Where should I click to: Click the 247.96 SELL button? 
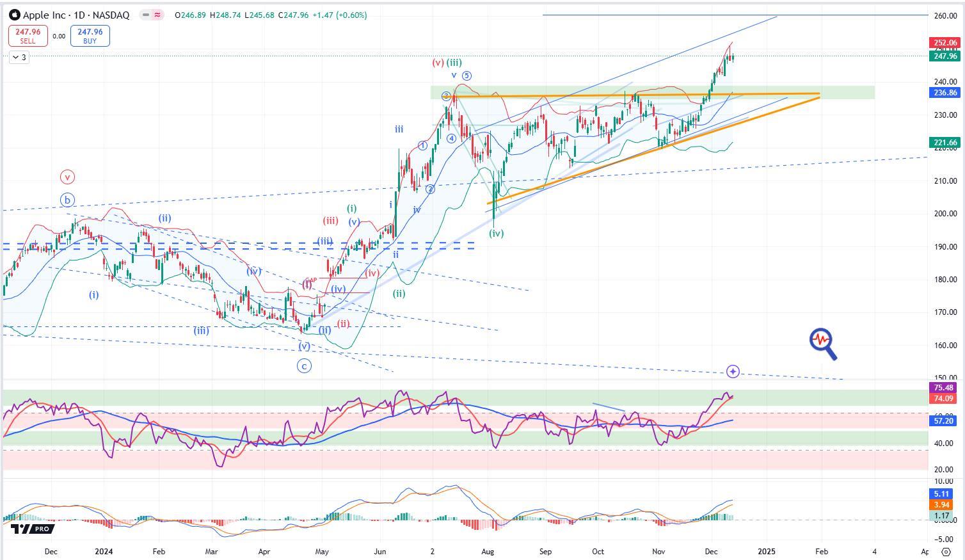pyautogui.click(x=28, y=36)
